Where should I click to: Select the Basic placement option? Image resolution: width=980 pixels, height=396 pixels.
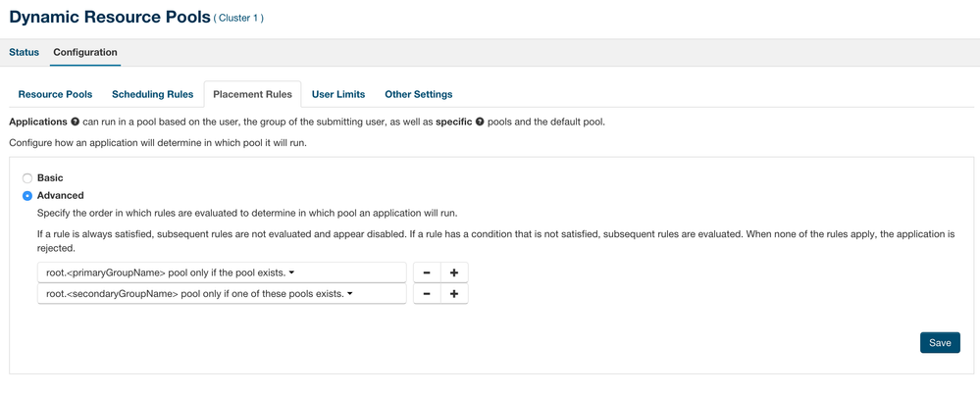(27, 178)
